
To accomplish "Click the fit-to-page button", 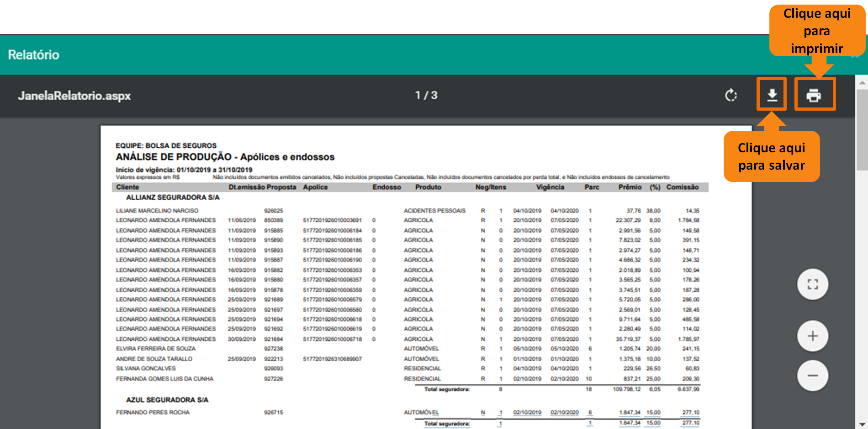I will pos(813,284).
